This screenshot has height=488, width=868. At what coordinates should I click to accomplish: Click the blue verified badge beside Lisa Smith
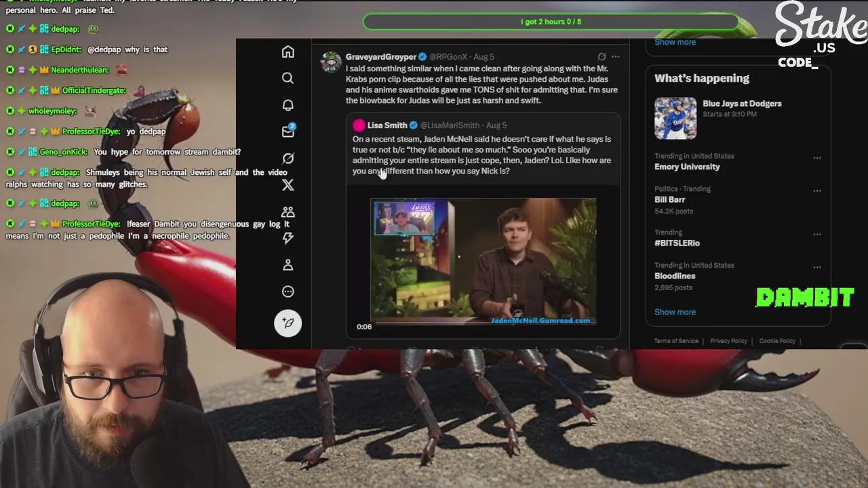tap(414, 125)
